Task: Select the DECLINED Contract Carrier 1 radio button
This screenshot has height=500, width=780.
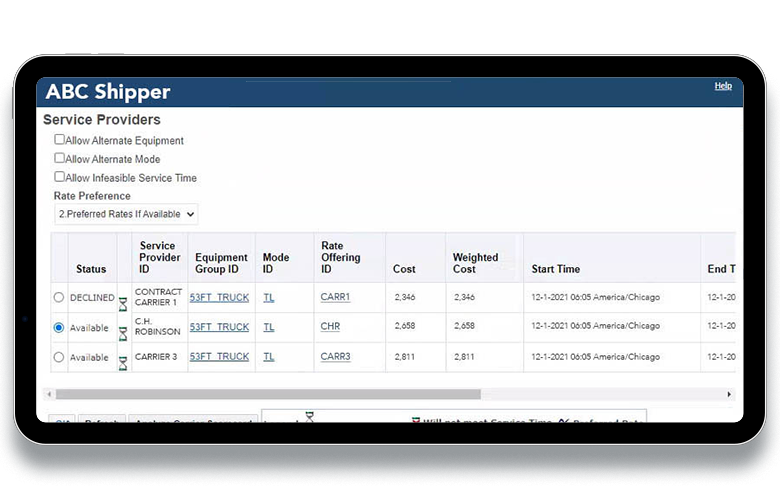Action: [59, 297]
